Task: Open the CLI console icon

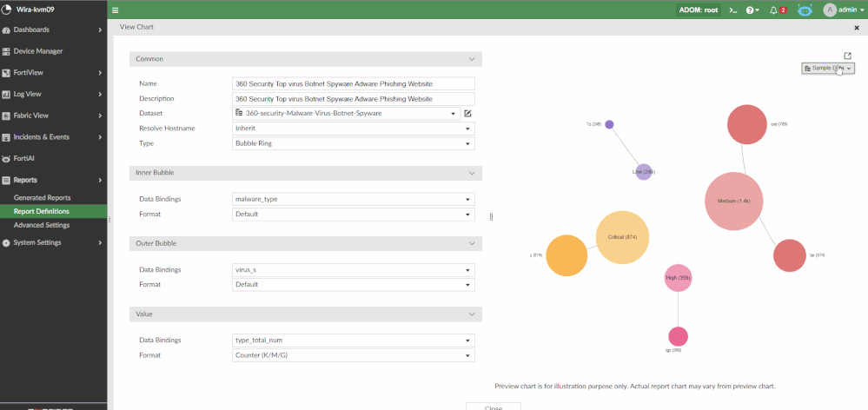Action: coord(732,10)
